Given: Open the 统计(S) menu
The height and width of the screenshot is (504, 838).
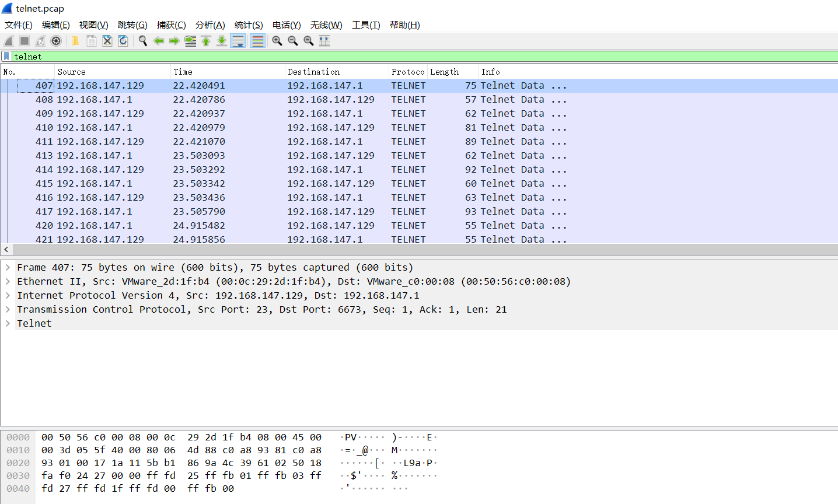Looking at the screenshot, I should (248, 24).
